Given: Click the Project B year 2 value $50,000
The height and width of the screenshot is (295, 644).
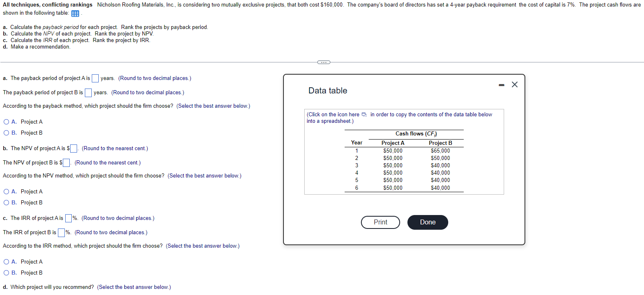Looking at the screenshot, I should tap(440, 158).
